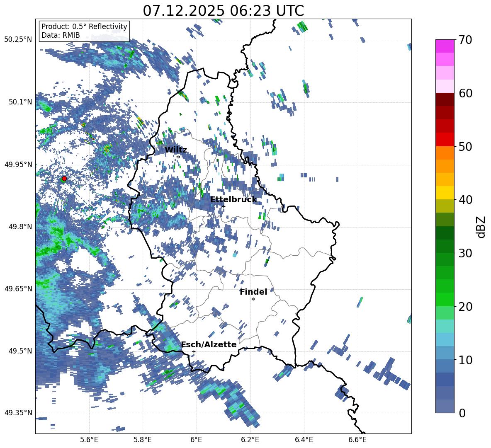Pick the dark green colorbar segment near 30
The width and height of the screenshot is (491, 448).
445,246
